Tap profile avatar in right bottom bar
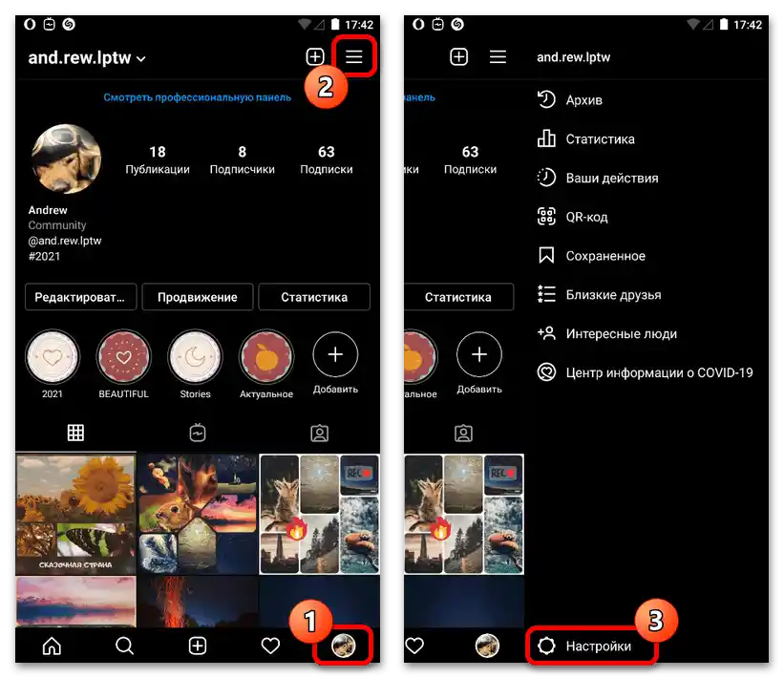The image size is (784, 678). tap(487, 646)
